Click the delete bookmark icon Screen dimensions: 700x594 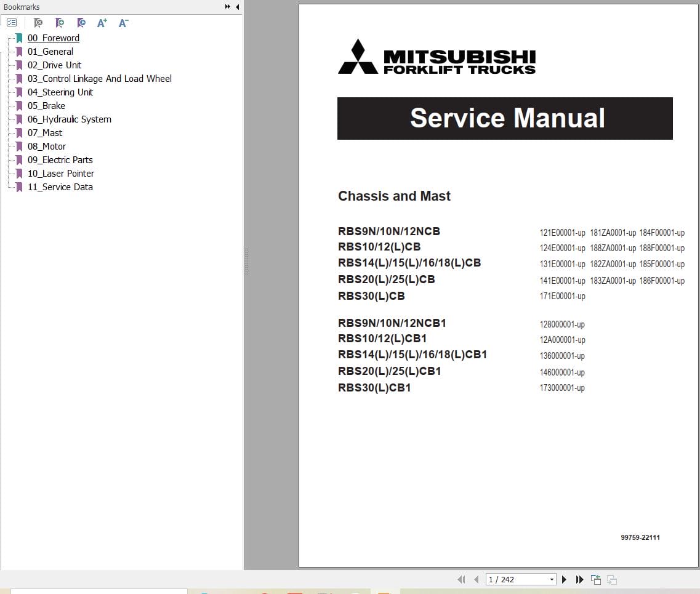[x=38, y=23]
